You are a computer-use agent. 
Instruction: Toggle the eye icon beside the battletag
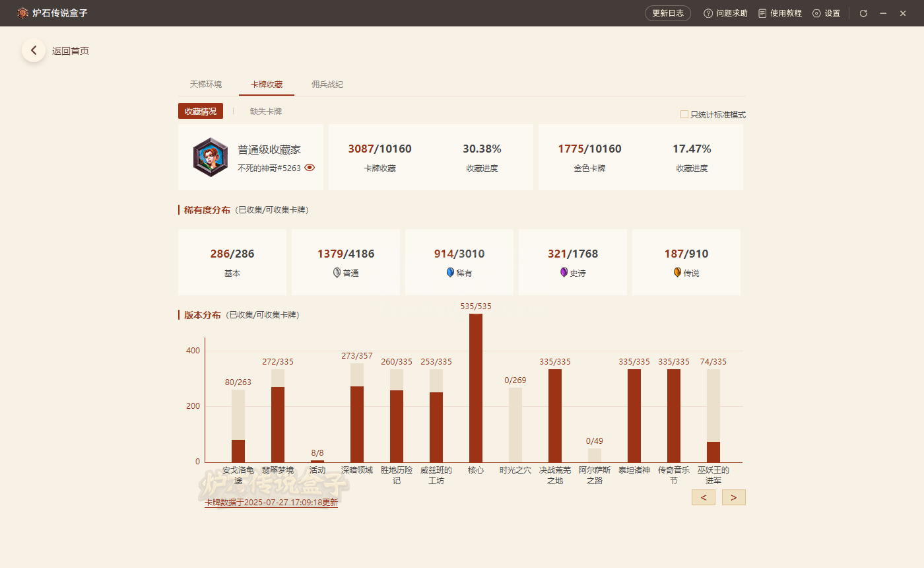[x=310, y=168]
